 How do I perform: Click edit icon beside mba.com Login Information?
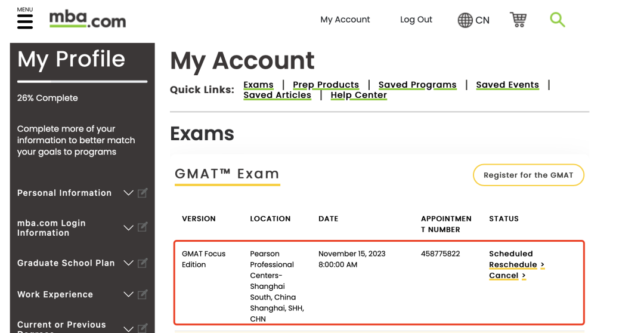(x=143, y=227)
